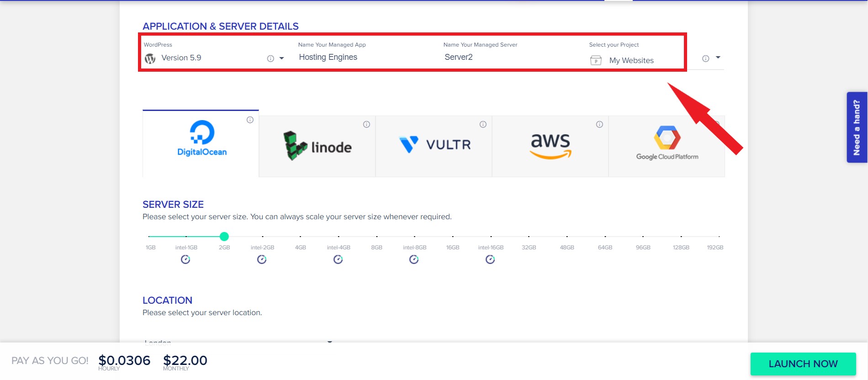868x380 pixels.
Task: Click the WordPress logo icon
Action: pos(150,58)
